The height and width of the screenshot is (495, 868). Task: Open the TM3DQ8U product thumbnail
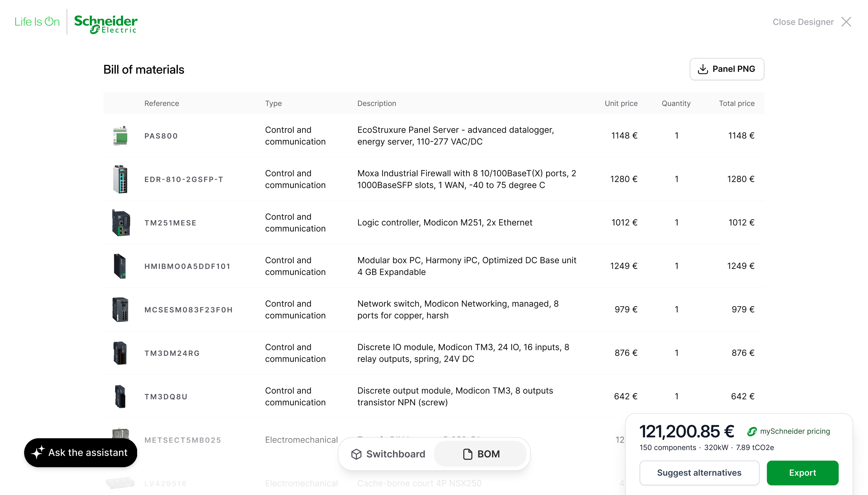pyautogui.click(x=120, y=397)
